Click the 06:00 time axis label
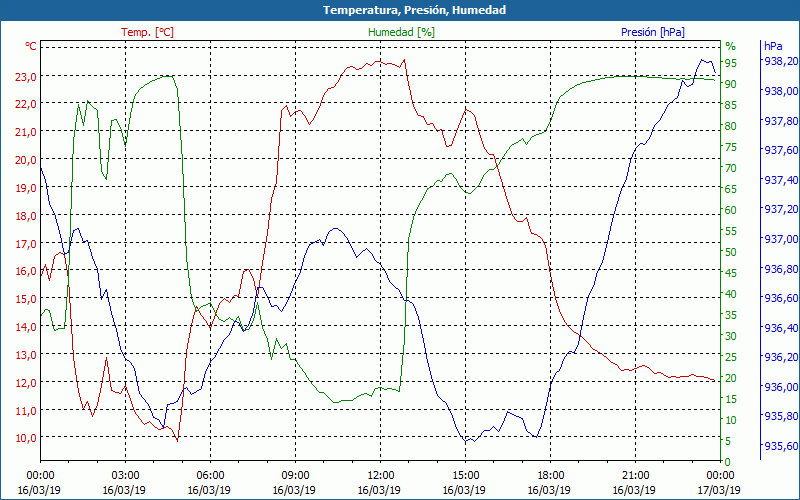Viewport: 800px width, 500px height. [x=210, y=474]
